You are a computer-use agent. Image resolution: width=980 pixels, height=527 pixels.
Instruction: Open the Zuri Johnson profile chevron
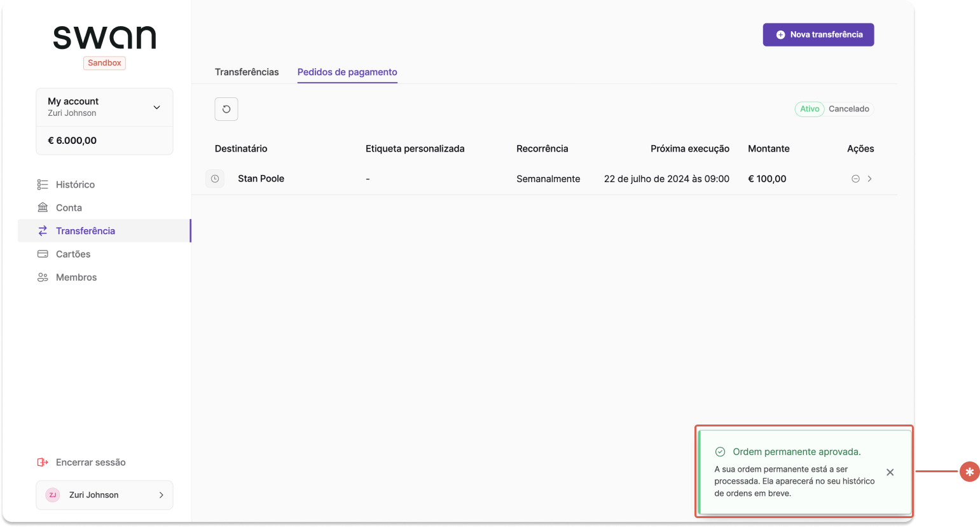click(x=162, y=495)
